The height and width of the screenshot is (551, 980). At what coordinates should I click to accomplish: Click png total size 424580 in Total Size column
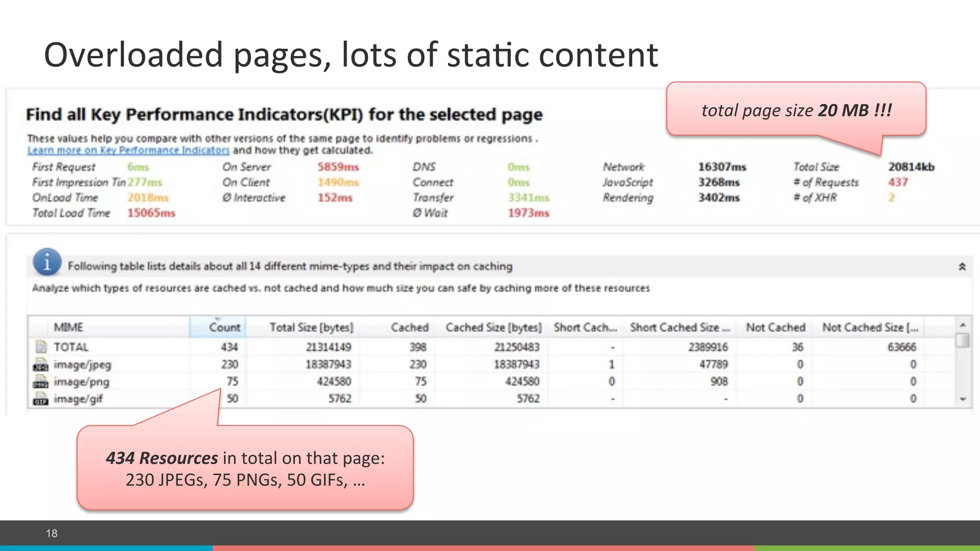point(334,382)
